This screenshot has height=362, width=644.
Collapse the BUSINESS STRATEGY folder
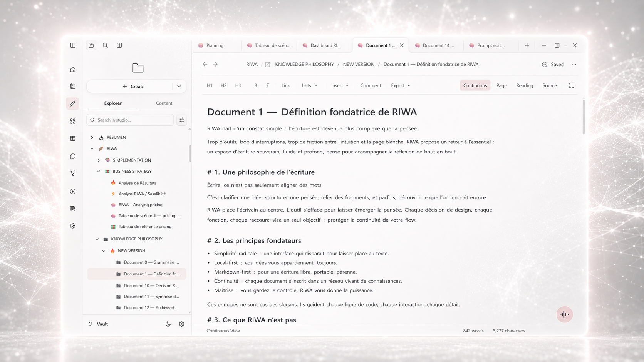[99, 172]
